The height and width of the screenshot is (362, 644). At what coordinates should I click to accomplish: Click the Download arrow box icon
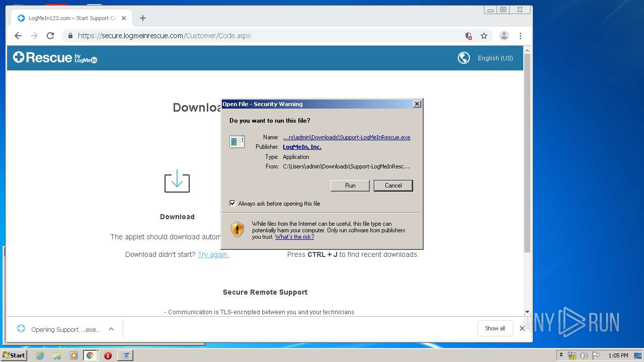coord(177,181)
